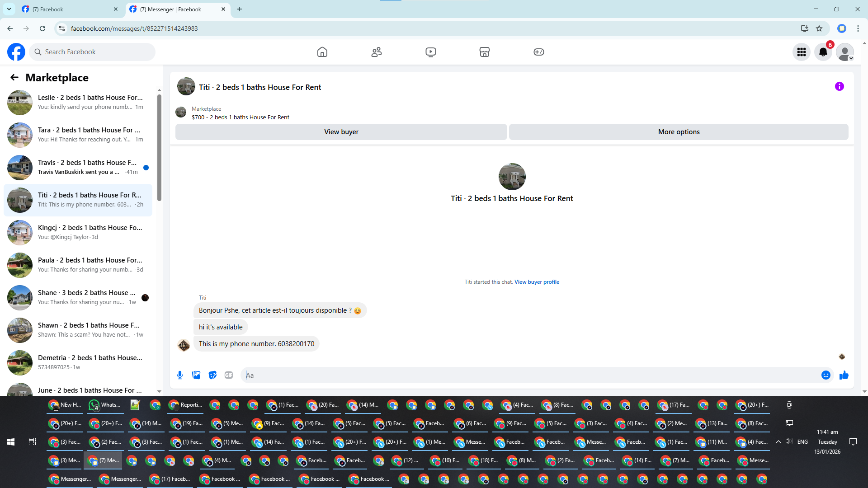Screen dimensions: 868x488
Task: Open the View buyer profile link
Action: pos(537,282)
